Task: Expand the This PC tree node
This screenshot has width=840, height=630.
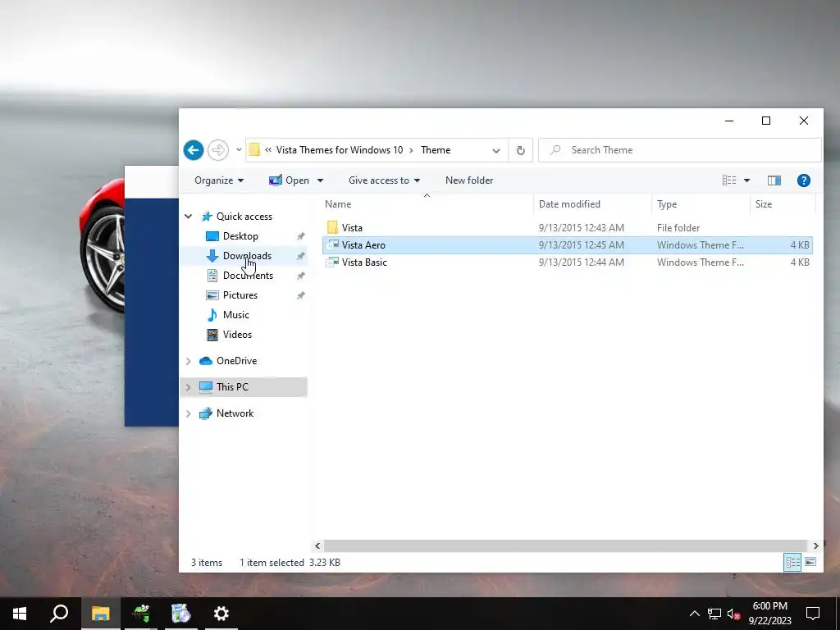Action: coord(188,387)
